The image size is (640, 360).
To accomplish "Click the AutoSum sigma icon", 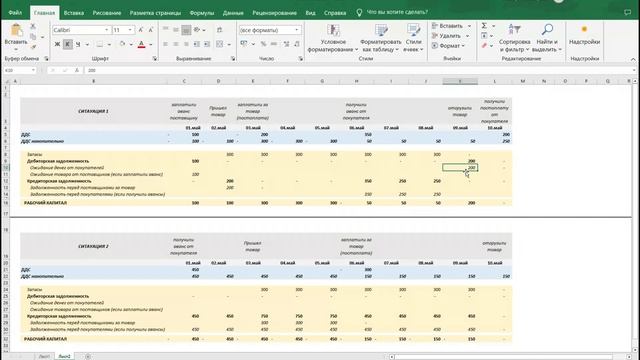I will tap(484, 26).
